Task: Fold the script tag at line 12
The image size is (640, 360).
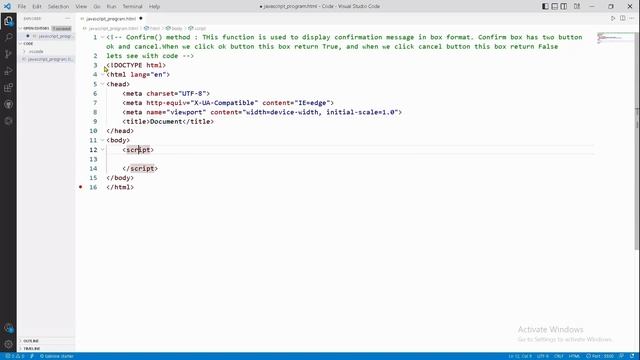Action: coord(102,149)
